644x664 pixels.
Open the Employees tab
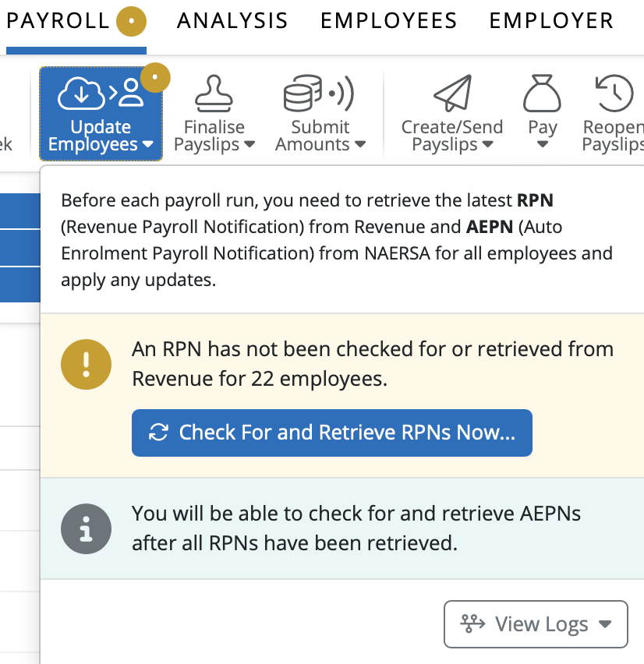tap(388, 21)
